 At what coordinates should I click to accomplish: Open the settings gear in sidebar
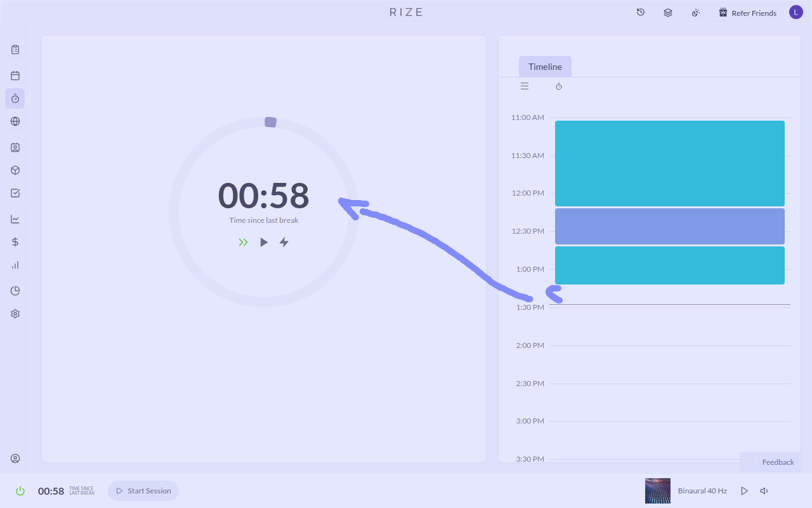coord(15,314)
